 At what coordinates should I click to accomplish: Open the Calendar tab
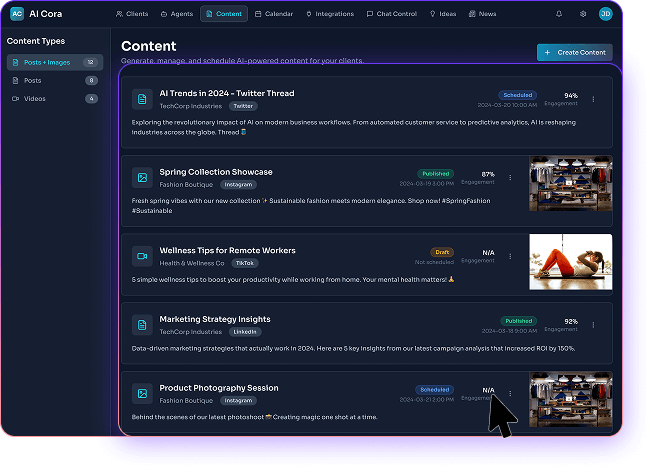click(274, 14)
